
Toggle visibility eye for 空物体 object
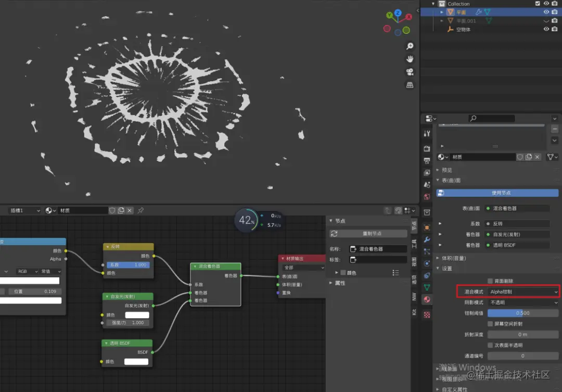(546, 29)
